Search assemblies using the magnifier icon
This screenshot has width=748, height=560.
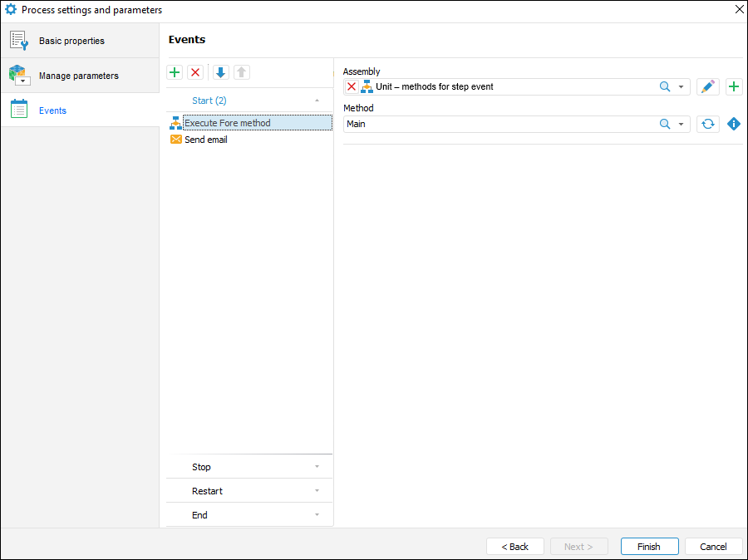665,86
